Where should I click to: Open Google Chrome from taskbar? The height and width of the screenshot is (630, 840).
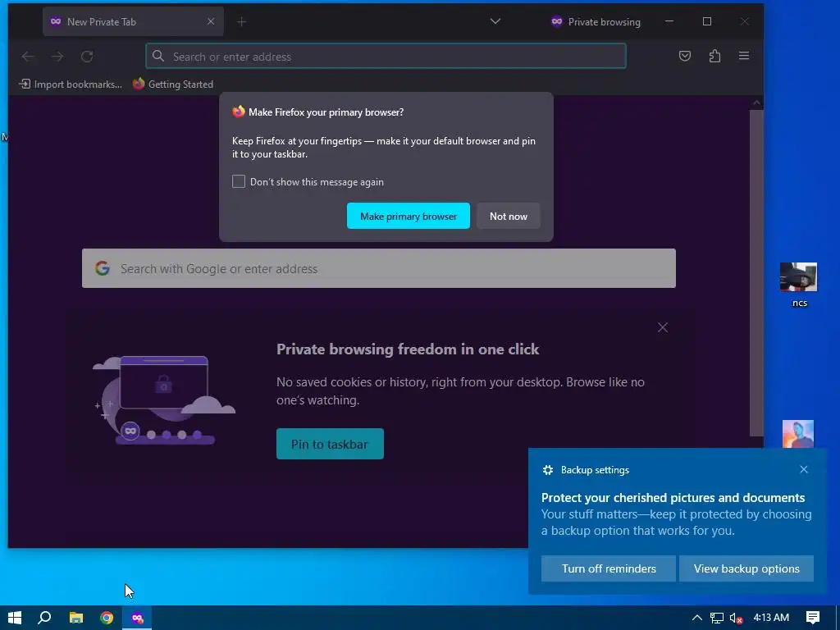(x=107, y=618)
